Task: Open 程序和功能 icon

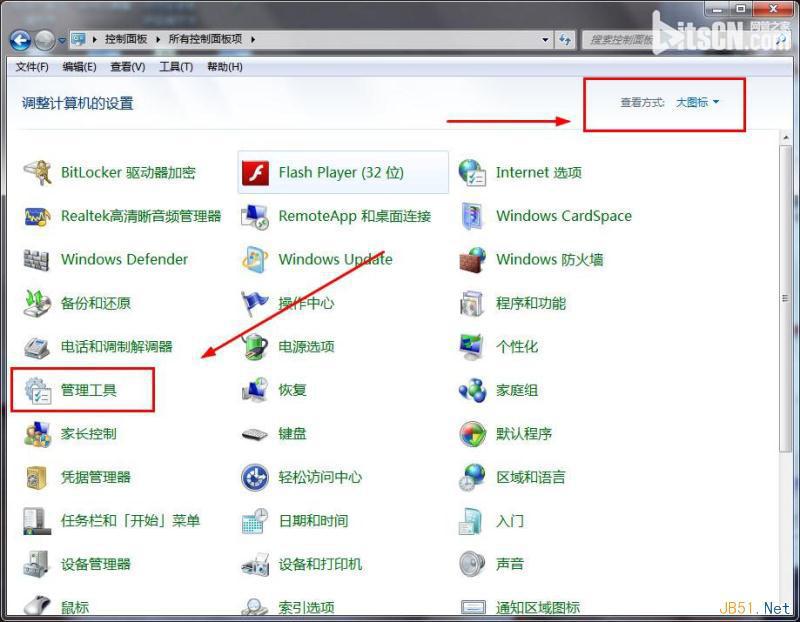Action: (x=472, y=303)
